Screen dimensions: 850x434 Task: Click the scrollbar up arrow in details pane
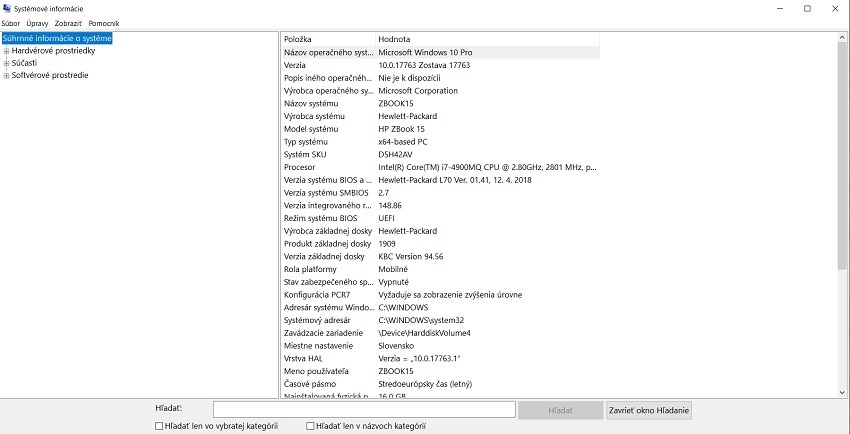(843, 38)
